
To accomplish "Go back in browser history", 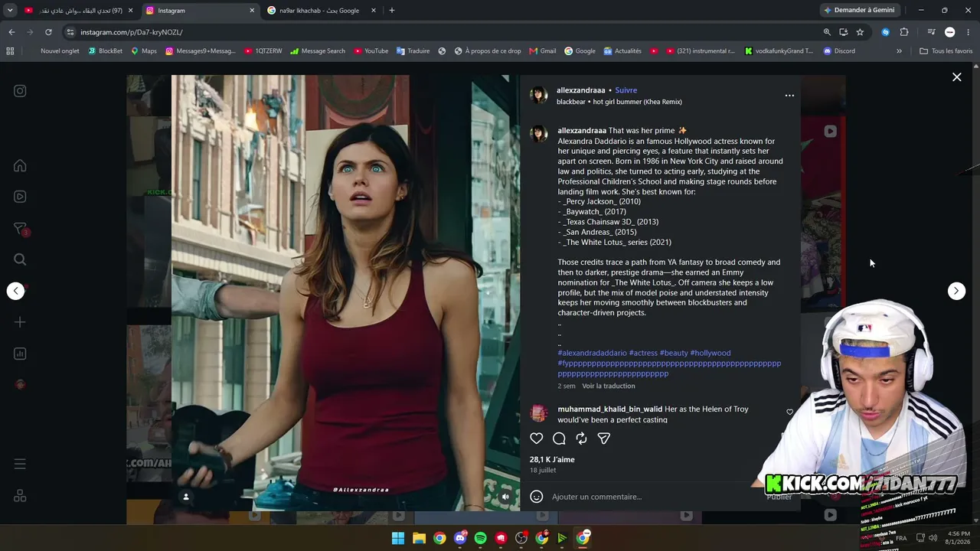I will click(x=11, y=32).
